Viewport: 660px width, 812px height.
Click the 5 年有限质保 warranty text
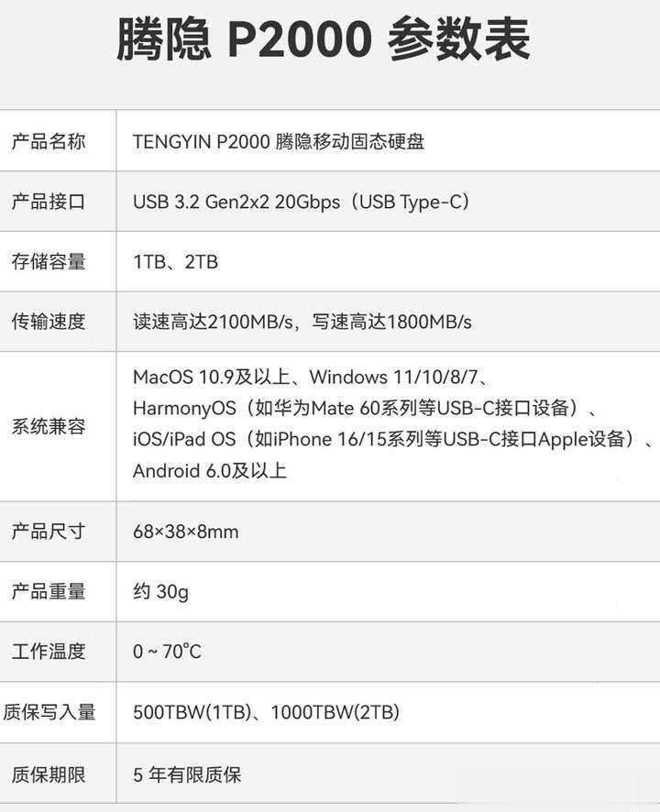(x=187, y=774)
